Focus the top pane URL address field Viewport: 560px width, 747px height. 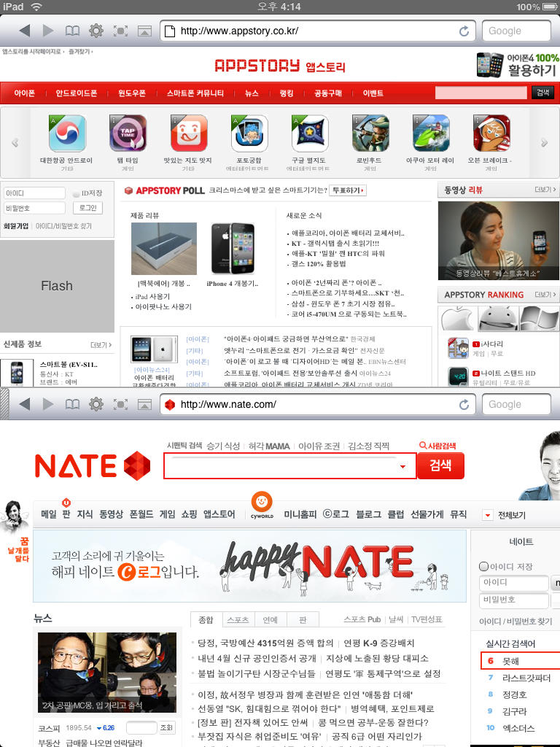tap(318, 31)
